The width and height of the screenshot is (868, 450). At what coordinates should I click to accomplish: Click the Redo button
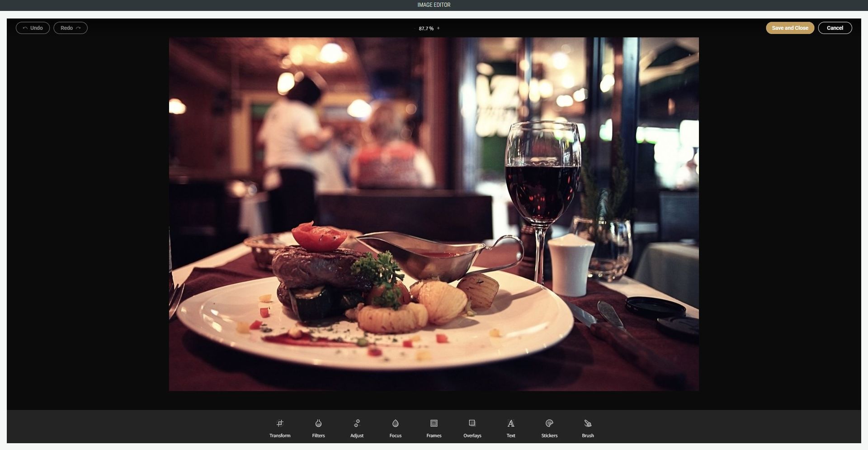pyautogui.click(x=71, y=28)
